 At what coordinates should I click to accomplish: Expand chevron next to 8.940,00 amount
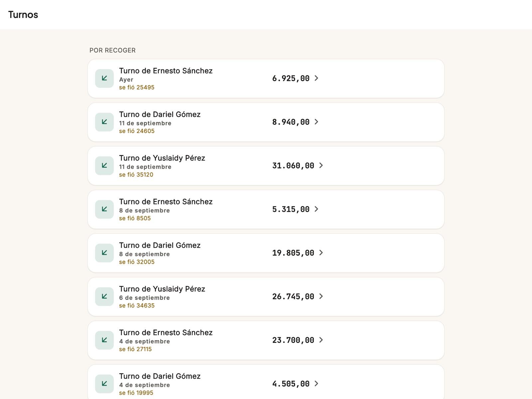click(317, 122)
